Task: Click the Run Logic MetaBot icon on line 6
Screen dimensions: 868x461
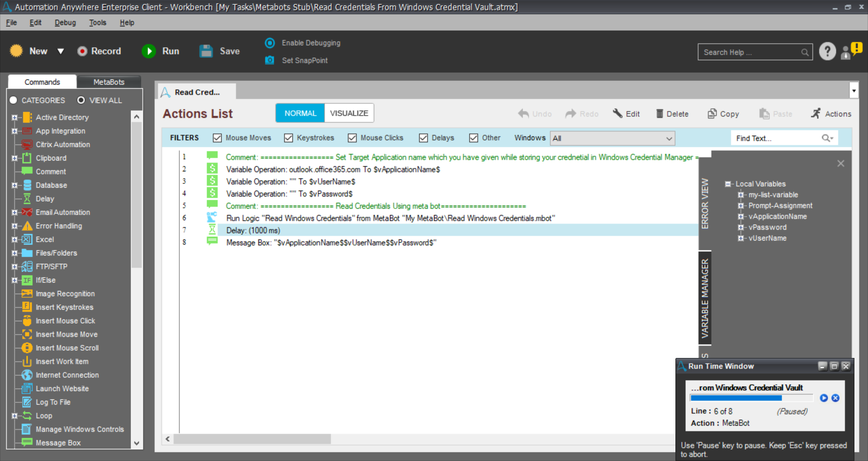Action: coord(212,218)
